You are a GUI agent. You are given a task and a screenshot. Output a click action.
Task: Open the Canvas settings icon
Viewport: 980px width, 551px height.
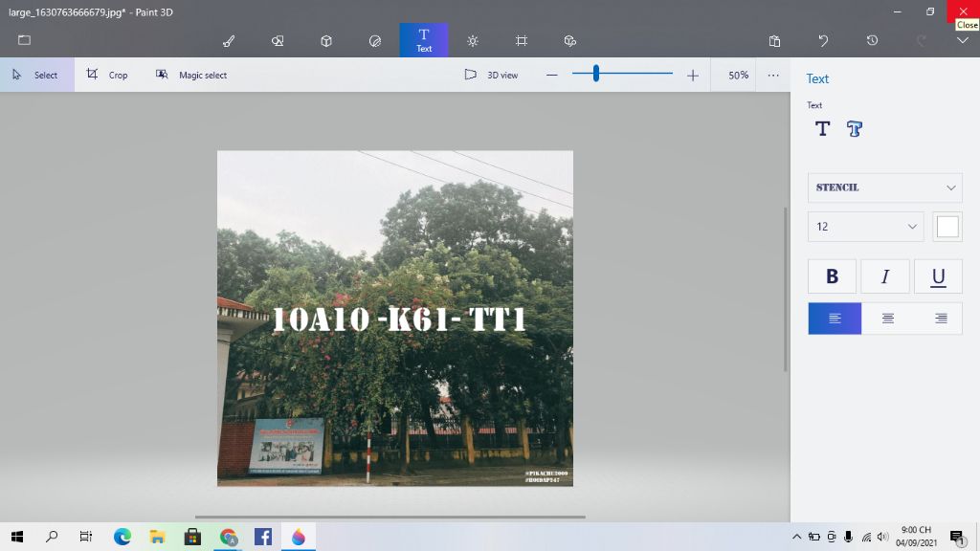click(521, 40)
